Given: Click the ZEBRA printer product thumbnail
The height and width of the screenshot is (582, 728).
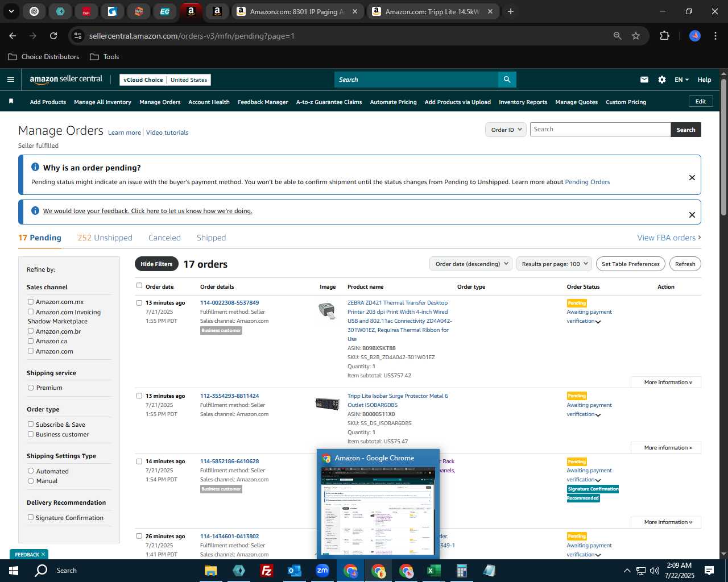Looking at the screenshot, I should click(327, 310).
